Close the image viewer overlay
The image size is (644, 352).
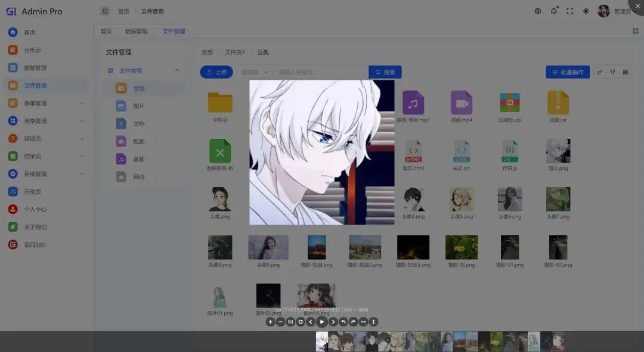(637, 6)
